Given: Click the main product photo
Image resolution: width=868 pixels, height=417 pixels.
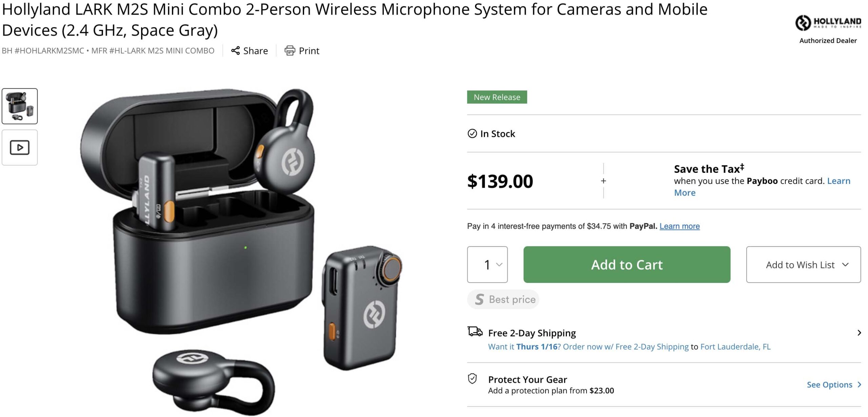Looking at the screenshot, I should (241, 251).
